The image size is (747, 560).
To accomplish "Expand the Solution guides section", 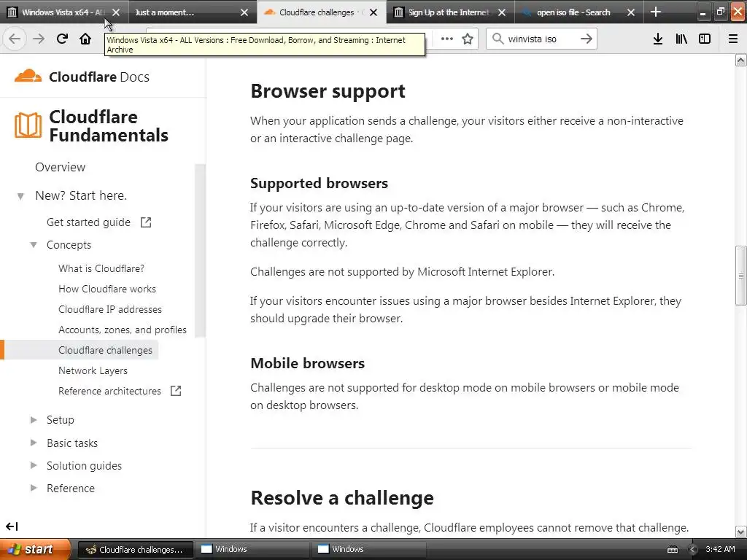I will pos(34,465).
